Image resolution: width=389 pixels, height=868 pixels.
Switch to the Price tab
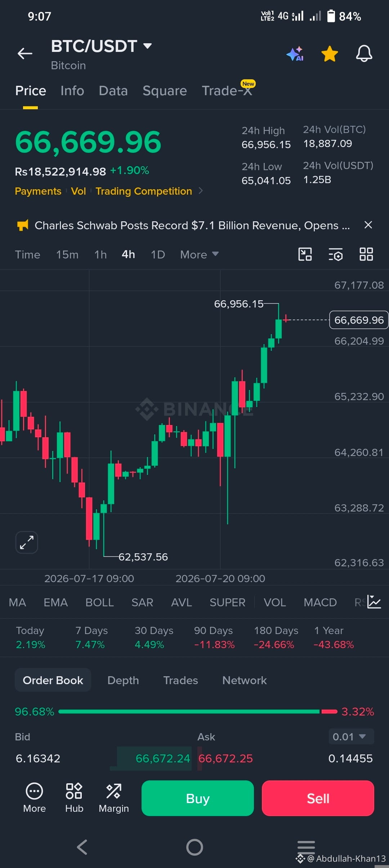[31, 91]
